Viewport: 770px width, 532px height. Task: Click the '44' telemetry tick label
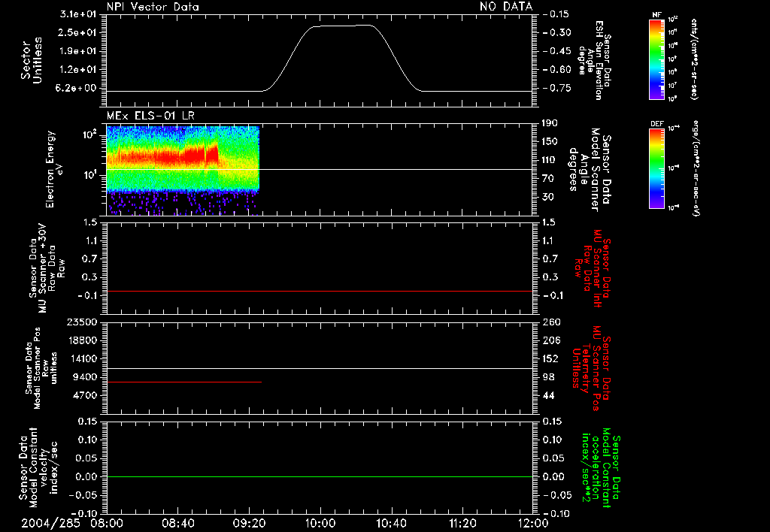[547, 395]
